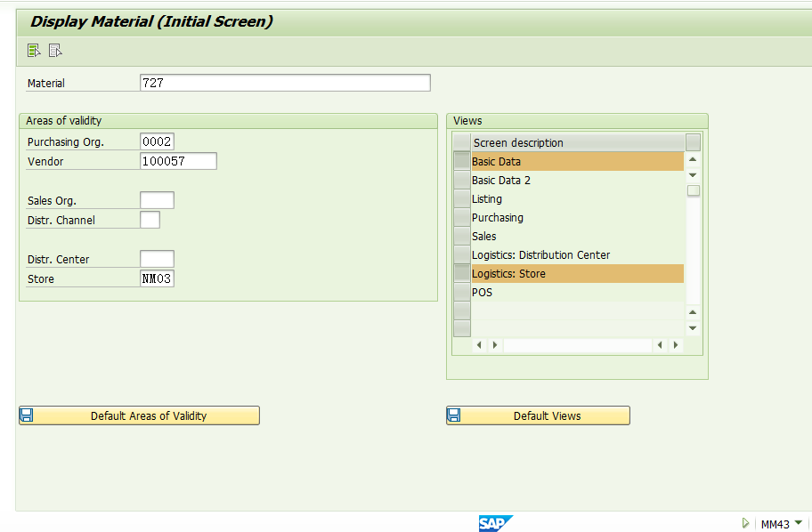
Task: Select the Listing view row
Action: click(x=578, y=198)
